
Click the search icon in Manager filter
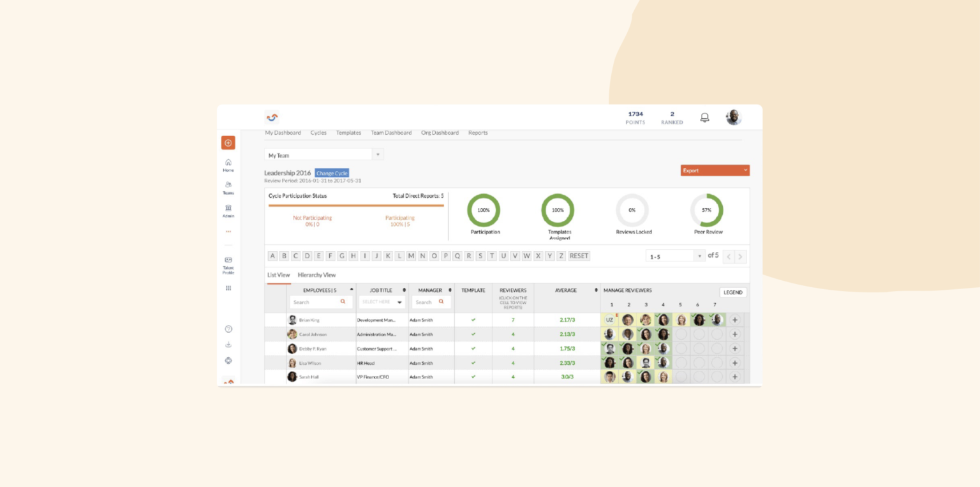tap(441, 302)
